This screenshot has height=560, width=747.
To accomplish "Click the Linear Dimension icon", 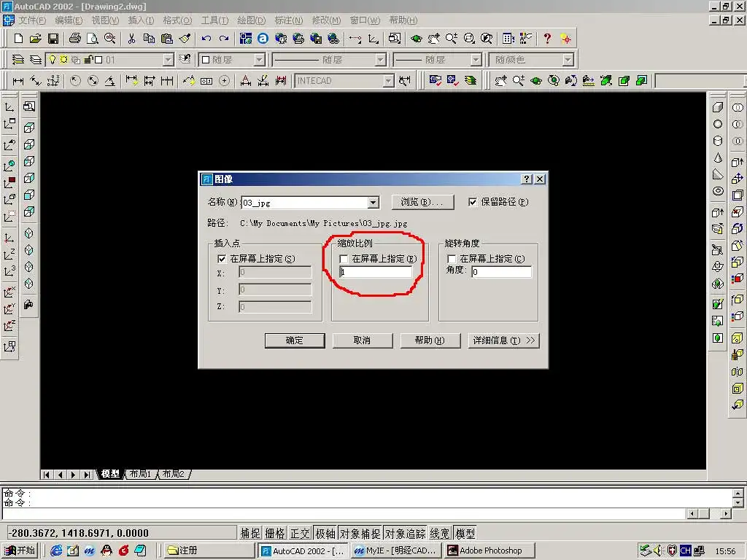I will [x=18, y=81].
